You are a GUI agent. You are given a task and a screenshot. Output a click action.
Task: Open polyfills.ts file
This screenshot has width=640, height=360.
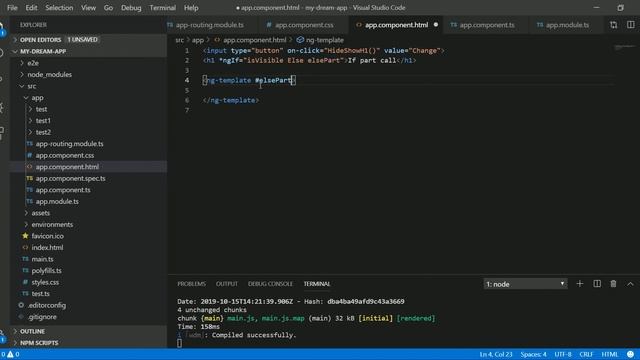88,271
